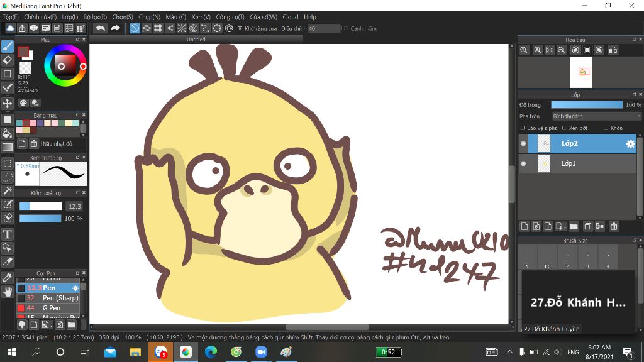Viewport: 644px width, 362px height.
Task: Adjust the Độ trong opacity slider
Action: 587,105
